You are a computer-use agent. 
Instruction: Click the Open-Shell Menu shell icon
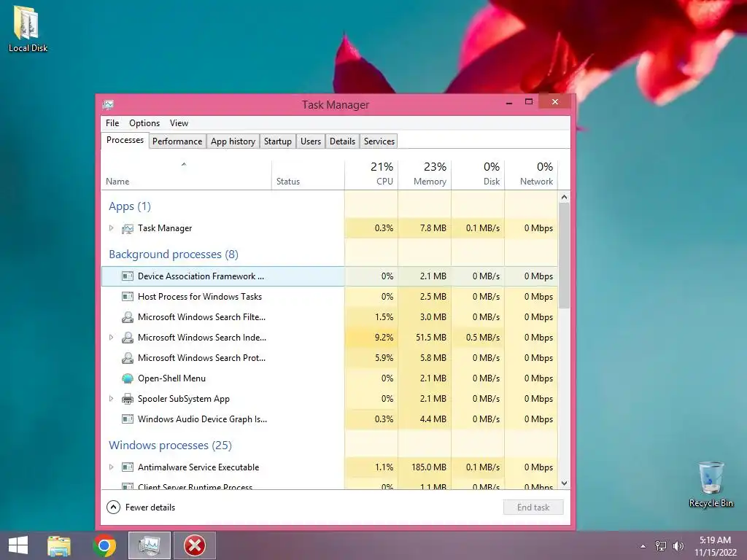127,378
